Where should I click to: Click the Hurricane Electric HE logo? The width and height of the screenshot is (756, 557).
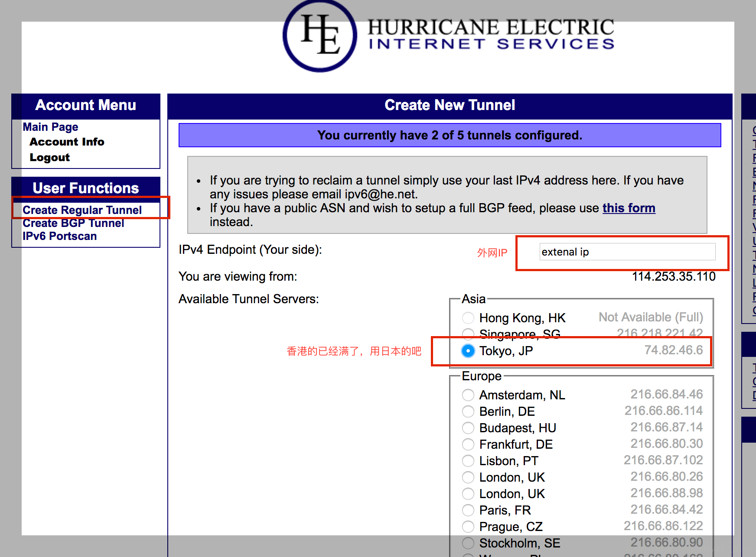pos(320,36)
